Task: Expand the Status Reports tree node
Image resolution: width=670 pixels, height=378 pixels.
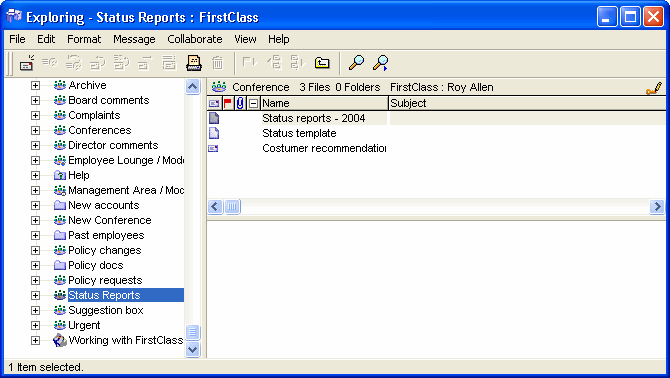Action: coord(35,296)
